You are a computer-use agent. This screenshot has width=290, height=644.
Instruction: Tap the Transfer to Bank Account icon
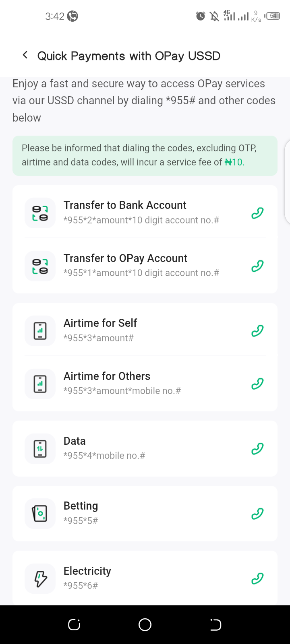[40, 213]
